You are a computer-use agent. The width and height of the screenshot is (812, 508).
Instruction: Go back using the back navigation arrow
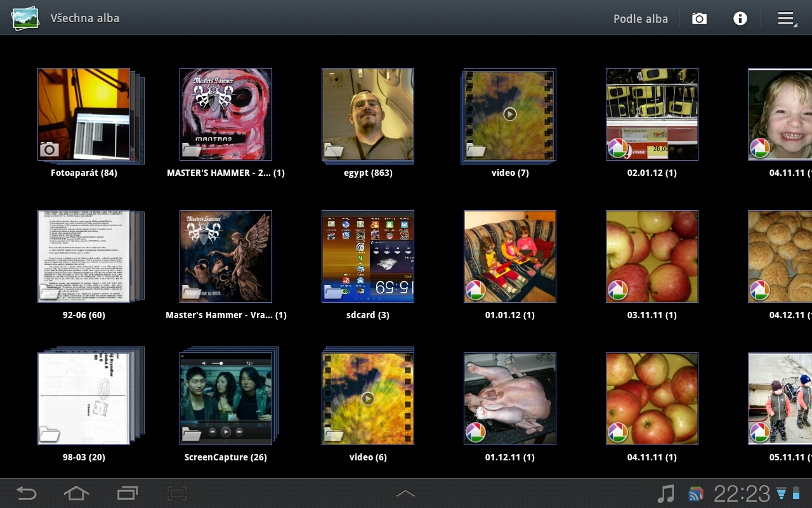click(x=27, y=493)
